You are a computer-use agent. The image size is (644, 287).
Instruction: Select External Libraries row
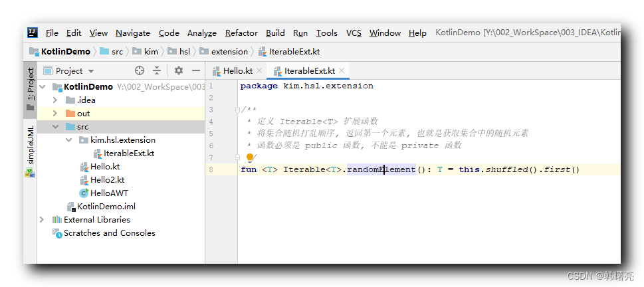point(121,220)
